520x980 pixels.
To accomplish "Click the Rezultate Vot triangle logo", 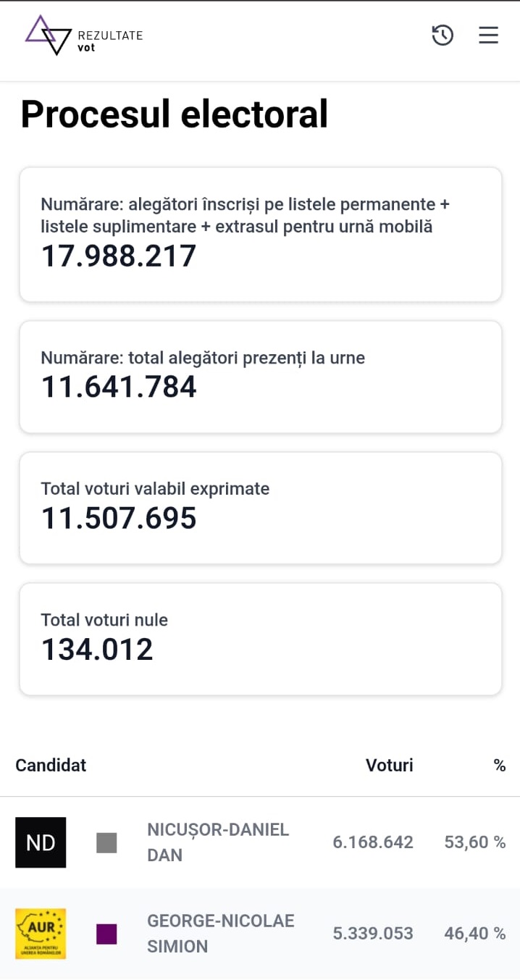I will tap(49, 35).
